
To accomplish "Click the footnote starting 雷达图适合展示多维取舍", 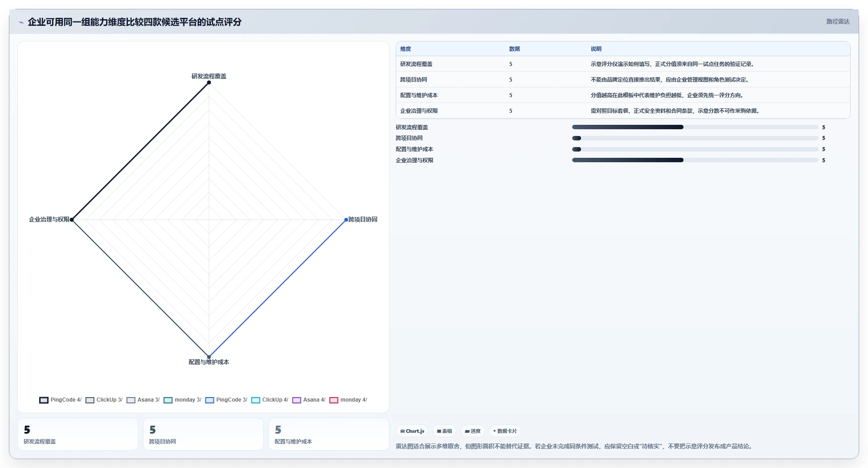I will pyautogui.click(x=575, y=446).
